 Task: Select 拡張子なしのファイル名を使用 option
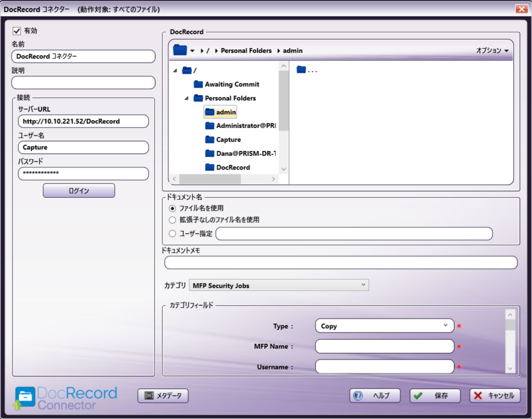(x=172, y=220)
